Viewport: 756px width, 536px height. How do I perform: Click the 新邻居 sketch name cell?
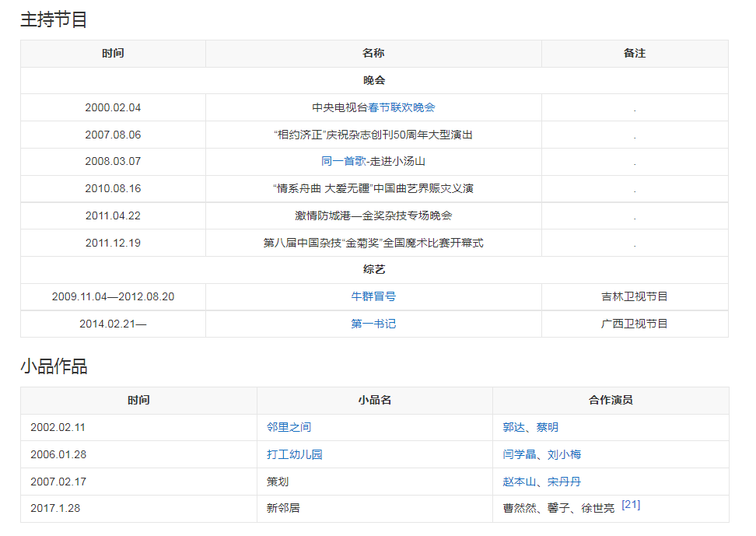coord(283,509)
